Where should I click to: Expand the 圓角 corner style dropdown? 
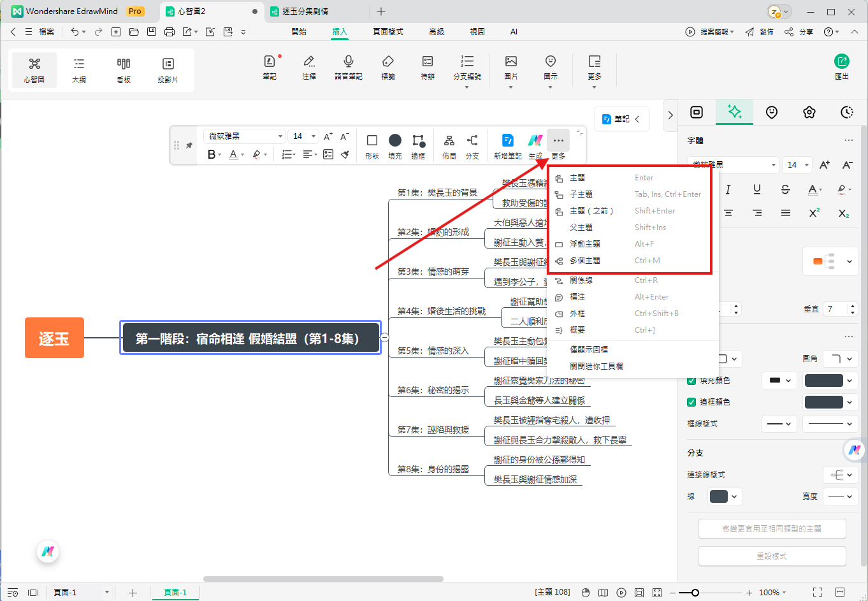[x=841, y=359]
